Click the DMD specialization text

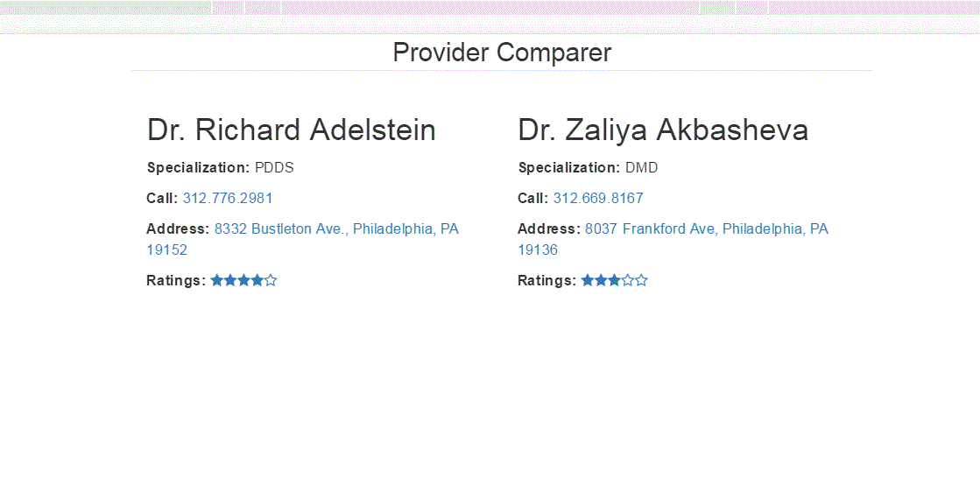[641, 167]
